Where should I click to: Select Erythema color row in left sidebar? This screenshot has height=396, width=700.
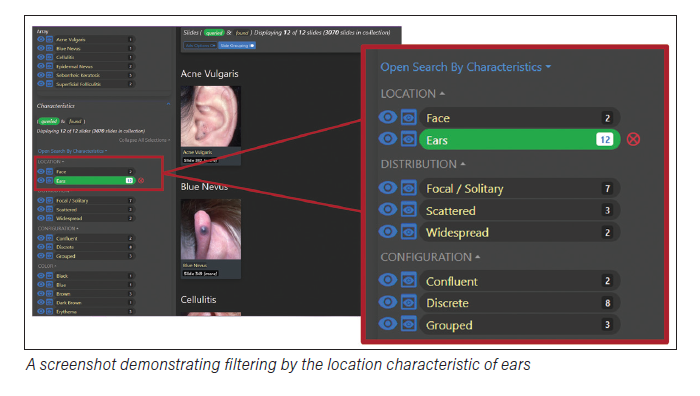(x=94, y=312)
